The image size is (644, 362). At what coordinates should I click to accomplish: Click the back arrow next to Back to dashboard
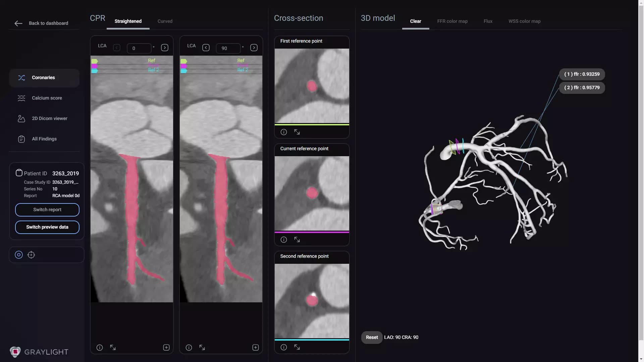18,23
